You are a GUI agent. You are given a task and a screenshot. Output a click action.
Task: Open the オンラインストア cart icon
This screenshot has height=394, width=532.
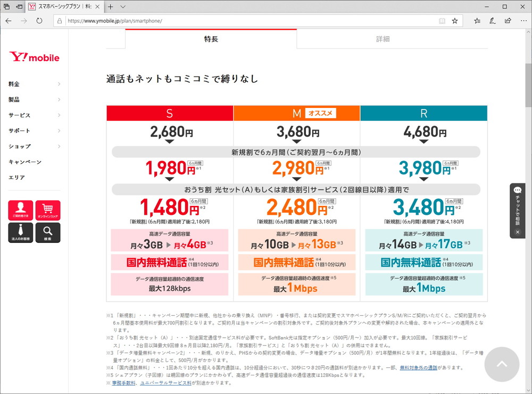tap(48, 210)
